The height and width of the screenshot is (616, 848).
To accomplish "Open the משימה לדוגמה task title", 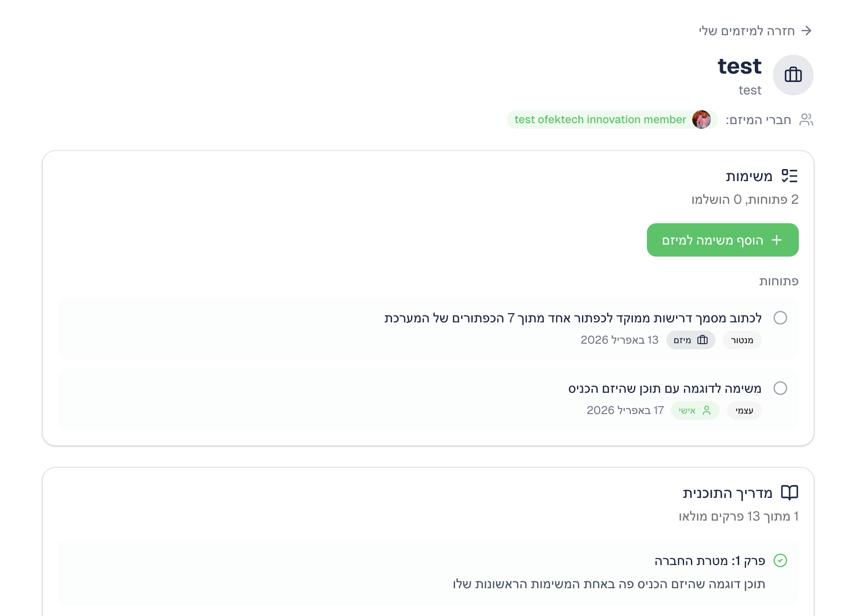I will pos(664,389).
